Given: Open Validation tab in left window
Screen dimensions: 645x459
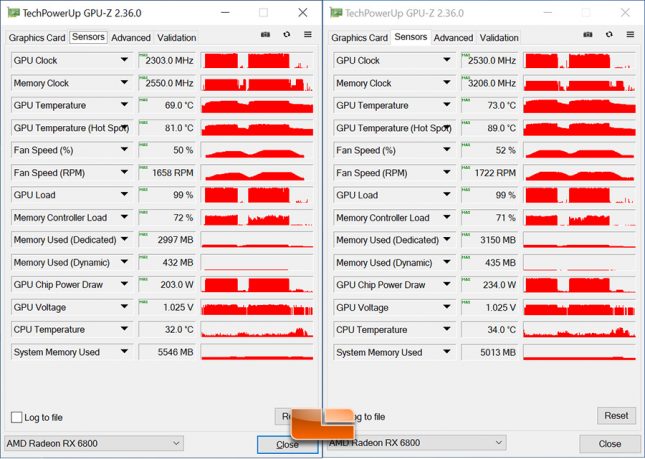Looking at the screenshot, I should (176, 37).
